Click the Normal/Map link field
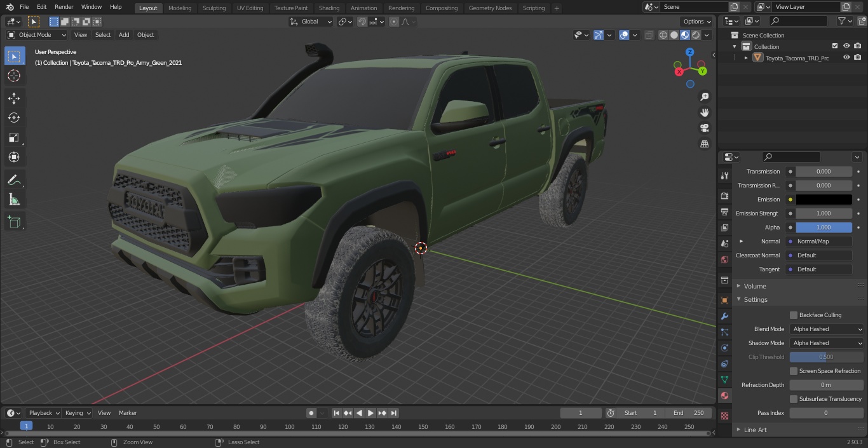This screenshot has width=868, height=448. tap(819, 241)
